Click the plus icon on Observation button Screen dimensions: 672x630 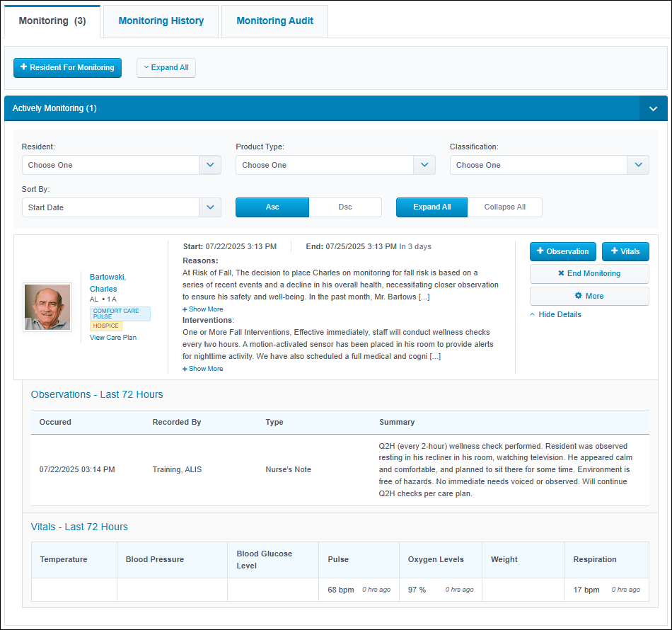click(x=540, y=251)
